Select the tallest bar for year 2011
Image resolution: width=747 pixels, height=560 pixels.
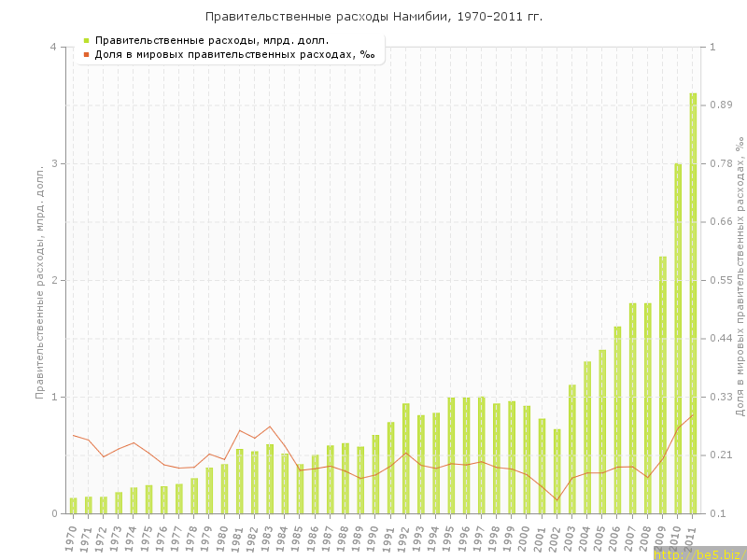click(x=693, y=303)
